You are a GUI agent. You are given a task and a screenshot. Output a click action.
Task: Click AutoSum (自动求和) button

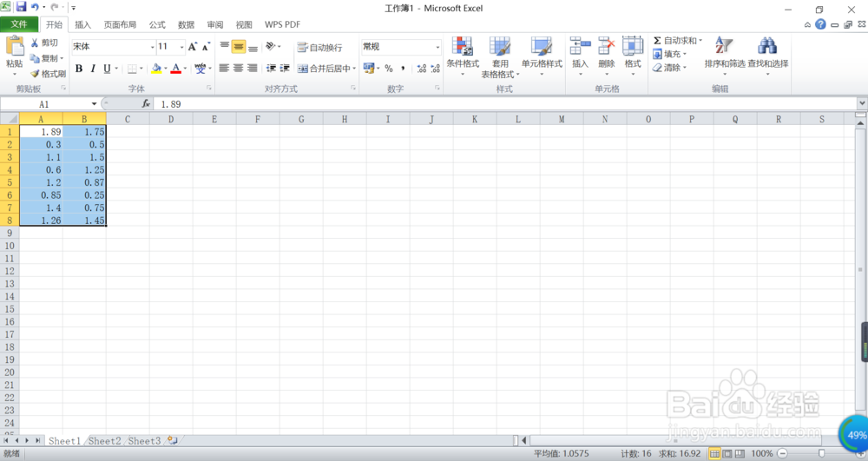tap(674, 41)
